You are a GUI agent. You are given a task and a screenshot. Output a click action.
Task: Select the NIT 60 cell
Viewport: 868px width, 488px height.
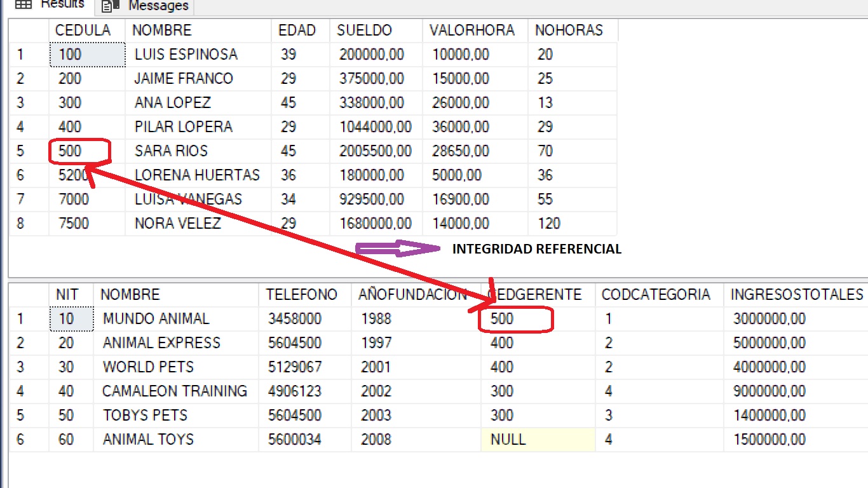(x=71, y=440)
